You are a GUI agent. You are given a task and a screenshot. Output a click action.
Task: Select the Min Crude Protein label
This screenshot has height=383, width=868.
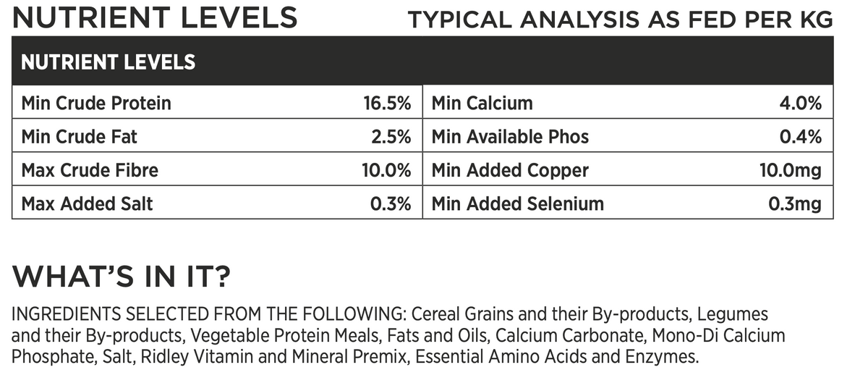click(x=96, y=104)
